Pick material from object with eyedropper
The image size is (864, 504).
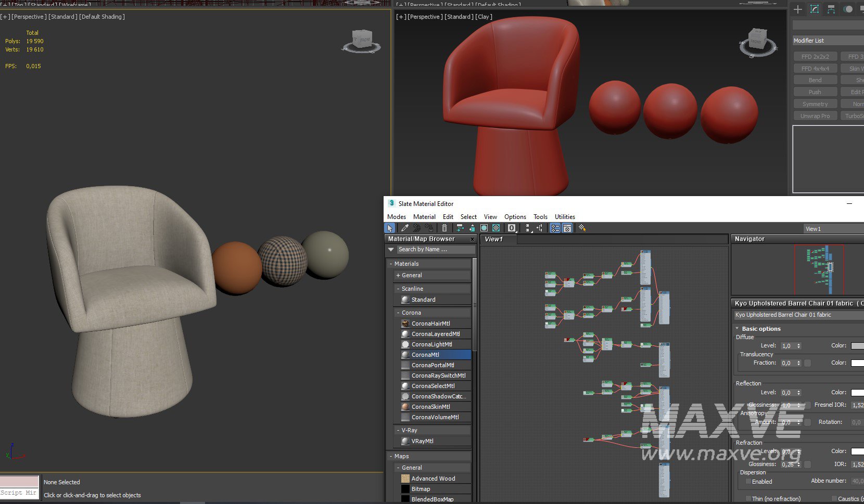pyautogui.click(x=404, y=228)
